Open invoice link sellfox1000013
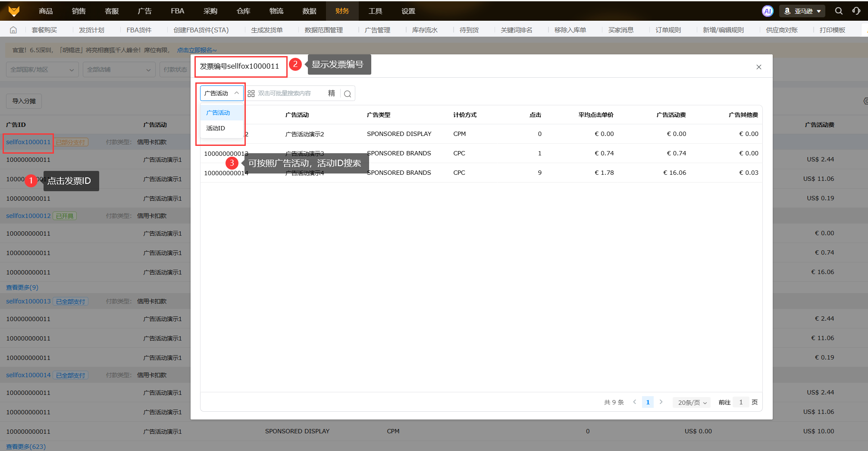Viewport: 868px width, 451px height. click(28, 301)
